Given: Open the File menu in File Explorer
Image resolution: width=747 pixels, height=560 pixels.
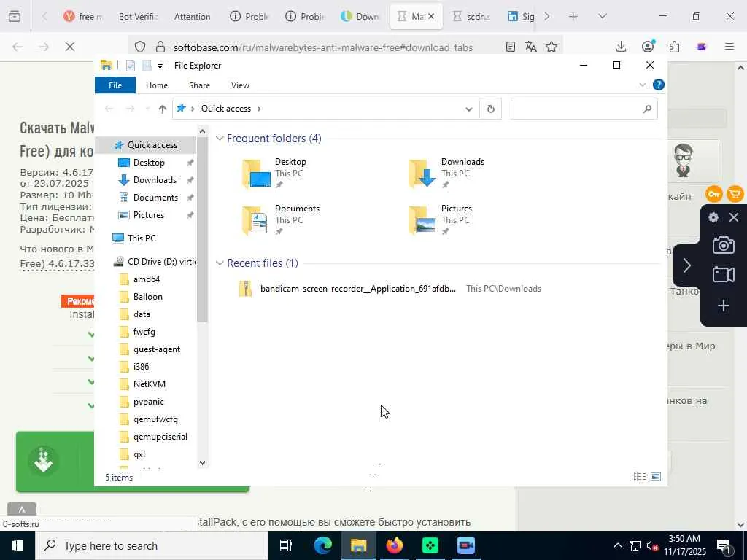Looking at the screenshot, I should click(x=115, y=85).
